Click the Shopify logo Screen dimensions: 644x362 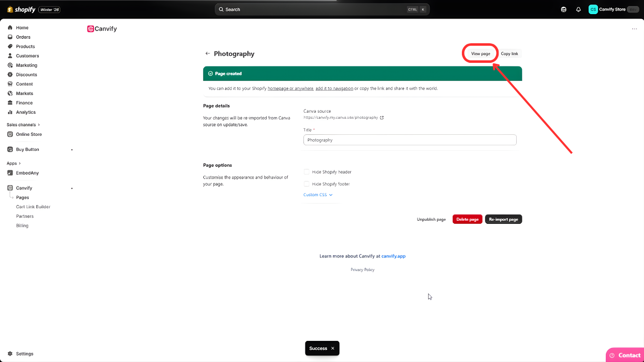[x=21, y=10]
